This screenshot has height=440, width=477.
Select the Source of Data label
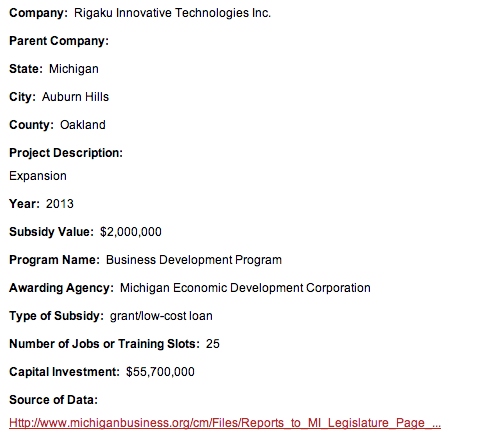click(x=53, y=400)
